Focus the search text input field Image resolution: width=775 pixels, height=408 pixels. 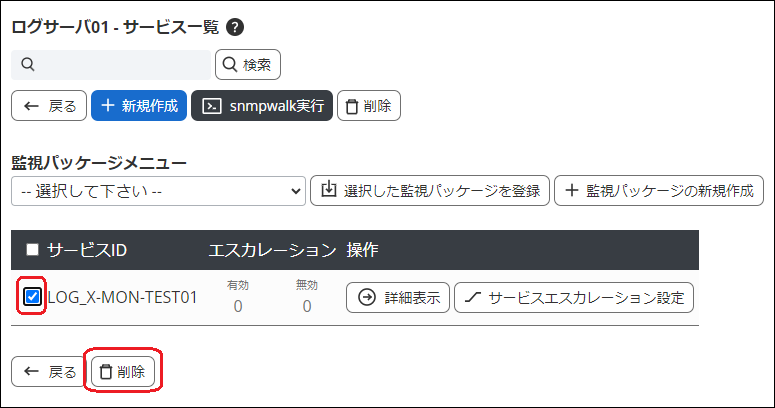click(120, 65)
